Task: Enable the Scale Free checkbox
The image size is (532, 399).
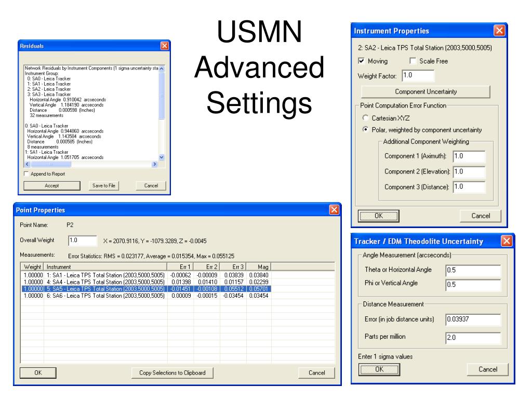Action: (x=413, y=61)
